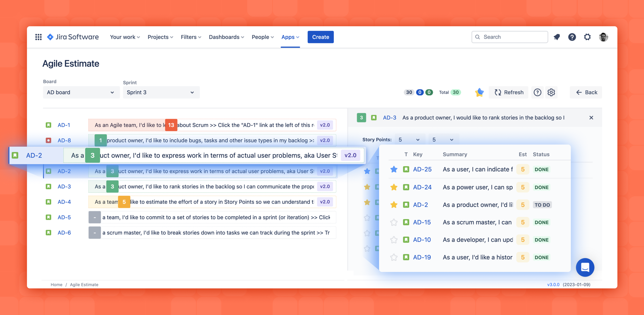Click the gray dash badge on AD-5

click(94, 217)
